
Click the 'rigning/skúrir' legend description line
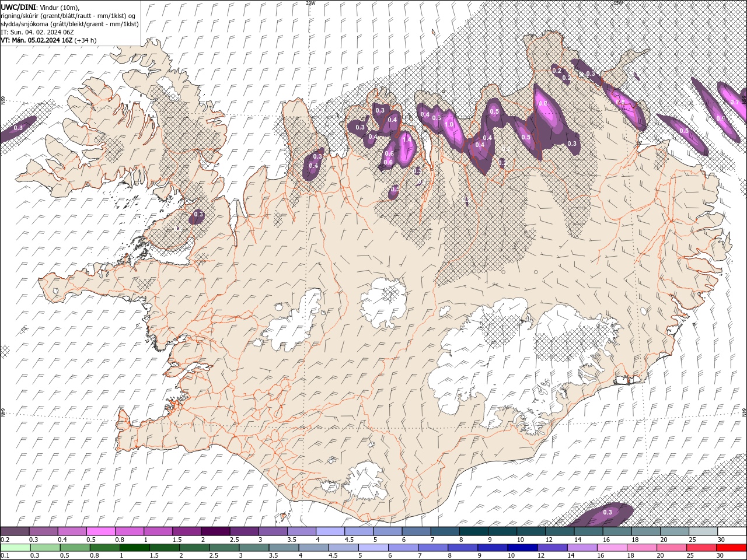(x=68, y=16)
